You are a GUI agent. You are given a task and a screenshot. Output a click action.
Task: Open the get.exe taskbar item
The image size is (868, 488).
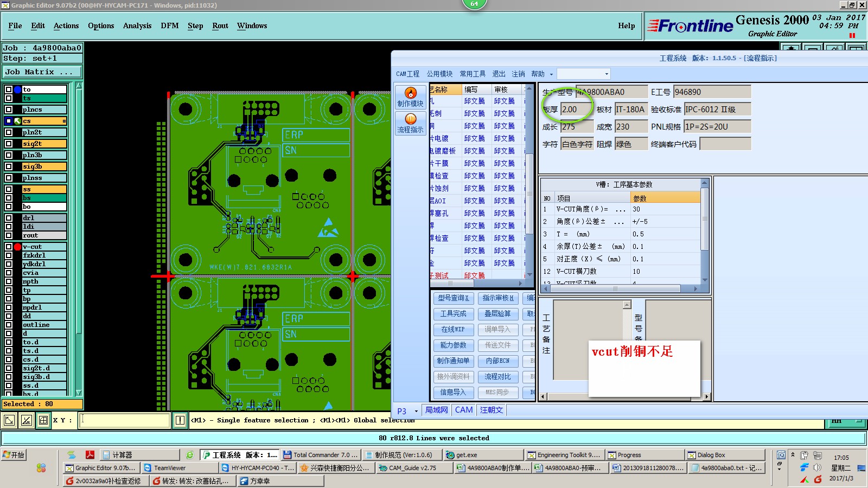(x=483, y=455)
